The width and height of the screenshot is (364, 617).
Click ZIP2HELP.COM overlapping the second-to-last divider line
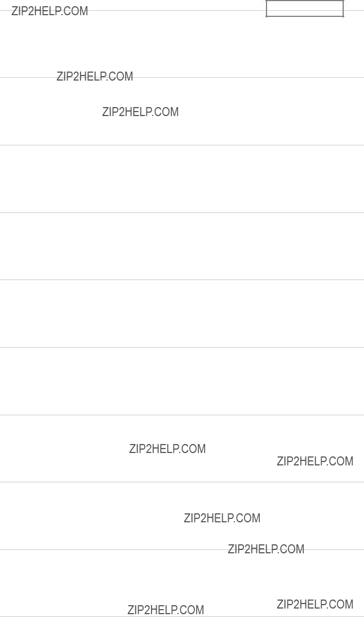pyautogui.click(x=266, y=549)
